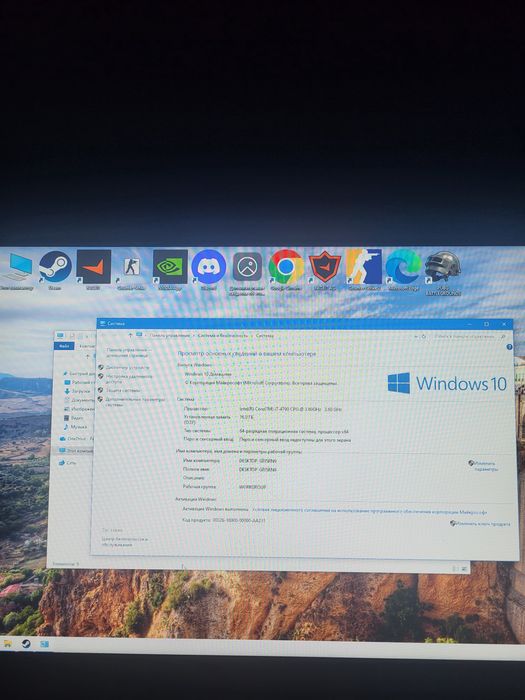
Task: Click the Защита системы link
Action: click(123, 390)
